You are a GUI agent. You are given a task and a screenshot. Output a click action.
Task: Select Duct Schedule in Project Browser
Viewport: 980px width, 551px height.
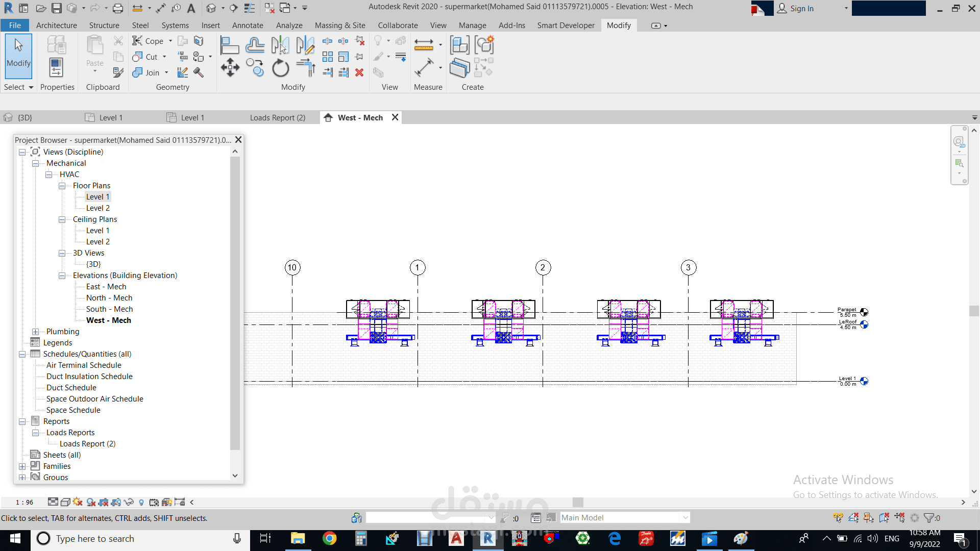(x=71, y=388)
